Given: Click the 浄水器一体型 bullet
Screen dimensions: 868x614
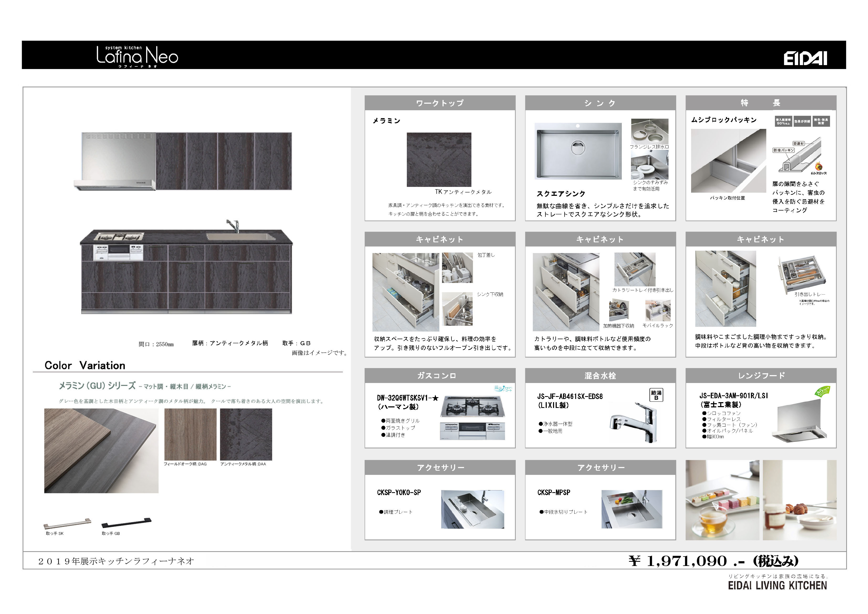Looking at the screenshot, I should tap(556, 424).
